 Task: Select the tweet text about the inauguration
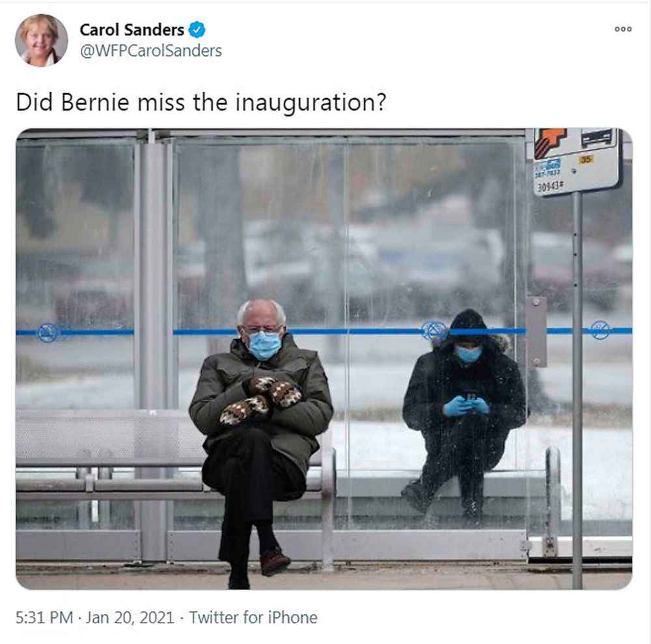[201, 102]
